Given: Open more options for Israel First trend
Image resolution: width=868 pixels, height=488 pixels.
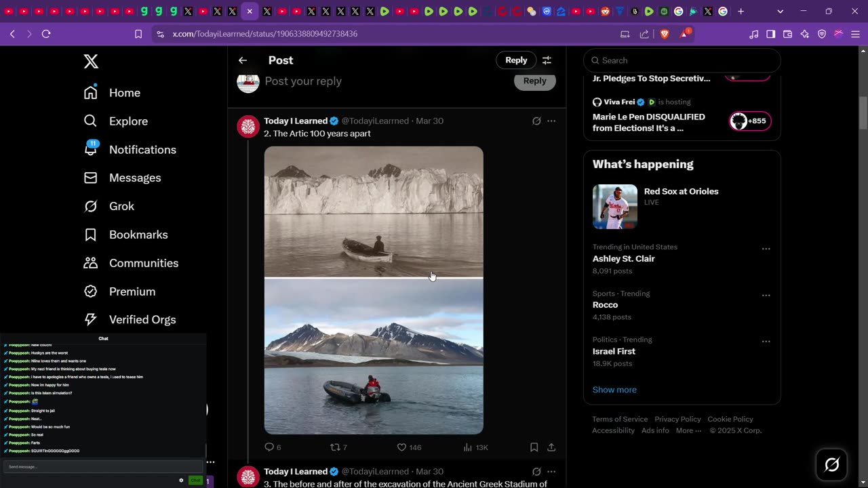Looking at the screenshot, I should (x=766, y=342).
